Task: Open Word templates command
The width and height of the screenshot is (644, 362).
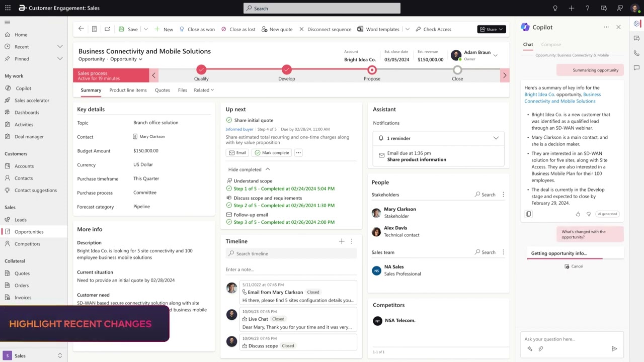Action: [x=378, y=29]
